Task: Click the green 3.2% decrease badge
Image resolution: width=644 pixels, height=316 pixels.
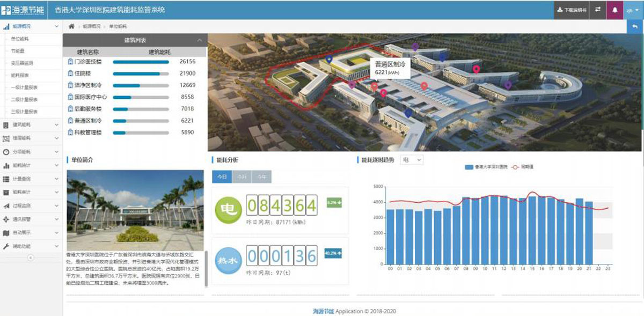Action: (334, 203)
